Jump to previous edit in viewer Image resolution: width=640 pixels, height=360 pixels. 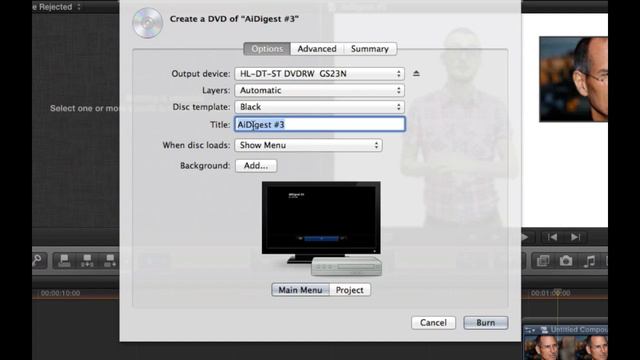tap(552, 237)
